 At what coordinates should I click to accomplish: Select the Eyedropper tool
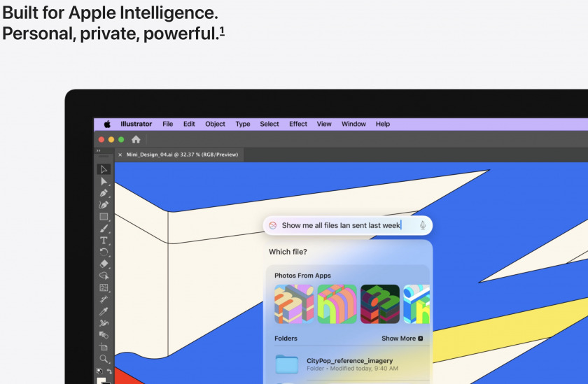point(104,311)
